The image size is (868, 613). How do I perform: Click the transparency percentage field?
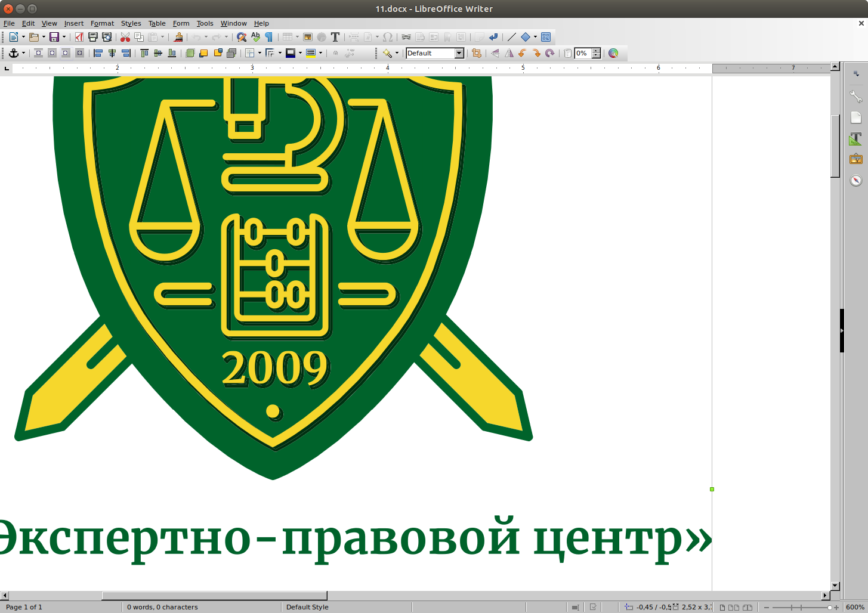pyautogui.click(x=583, y=53)
